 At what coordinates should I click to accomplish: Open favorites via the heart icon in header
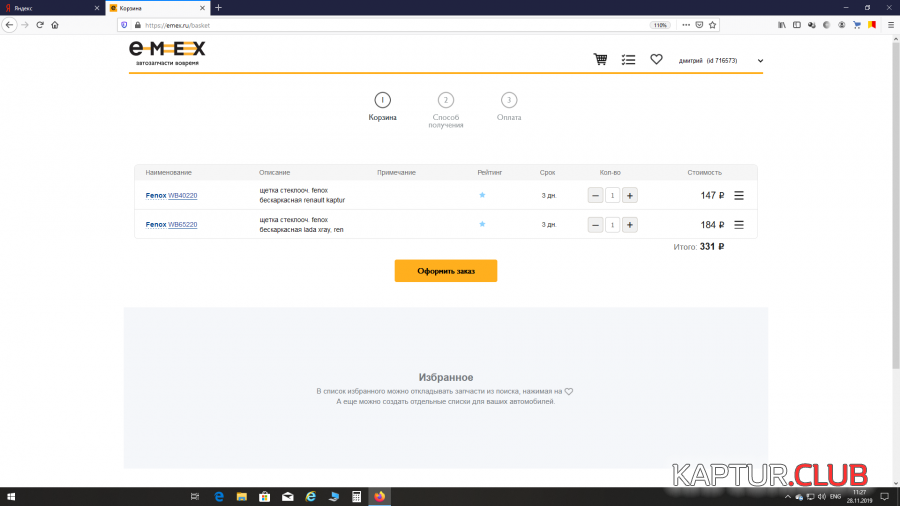656,60
